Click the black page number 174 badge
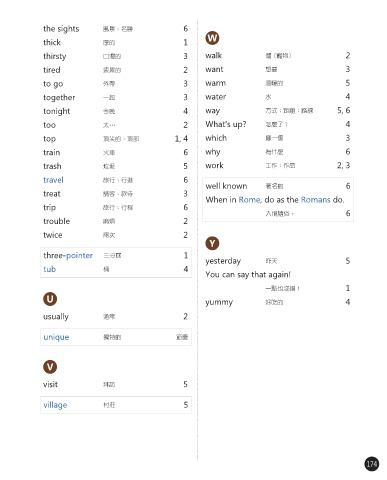The image size is (387, 480). tap(371, 464)
